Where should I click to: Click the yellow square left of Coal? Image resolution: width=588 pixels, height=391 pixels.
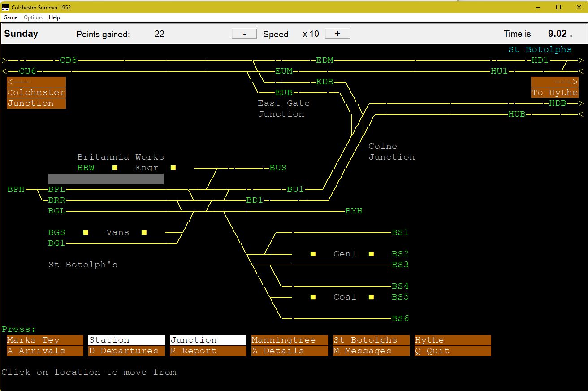pyautogui.click(x=313, y=297)
